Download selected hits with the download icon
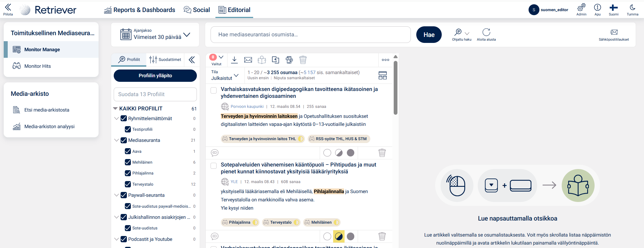 point(234,60)
